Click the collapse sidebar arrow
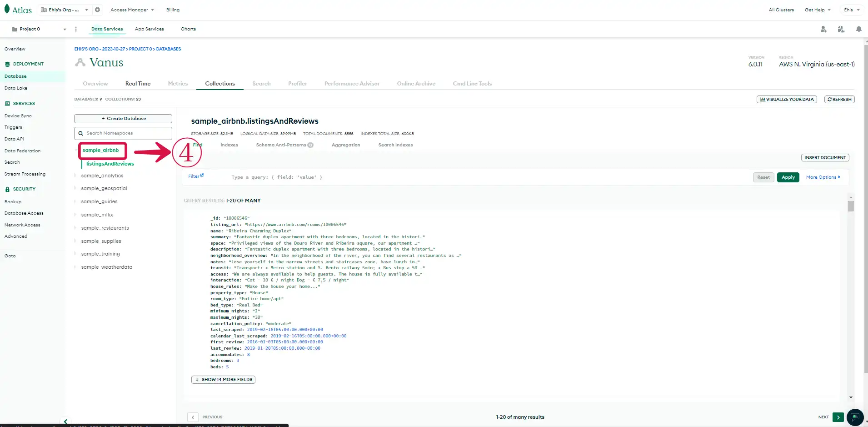 65,422
